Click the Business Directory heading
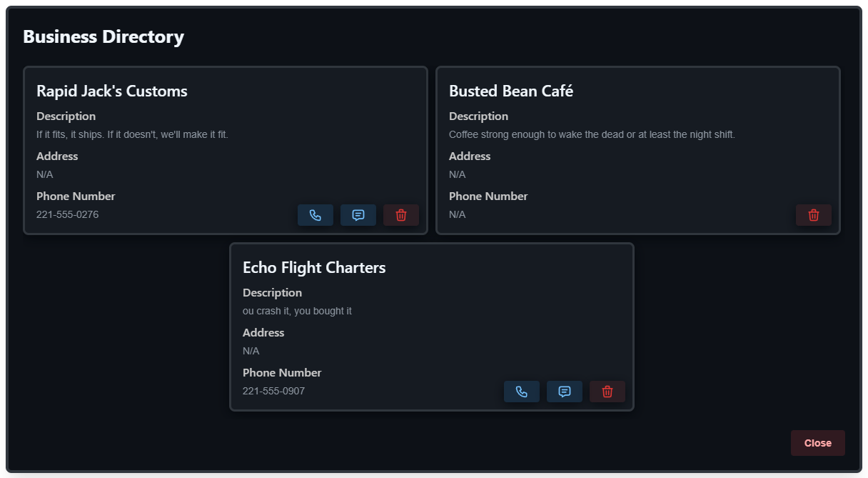868x478 pixels. [104, 36]
